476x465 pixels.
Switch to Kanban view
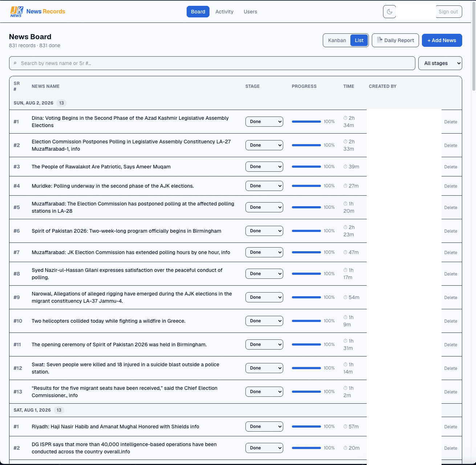(337, 40)
